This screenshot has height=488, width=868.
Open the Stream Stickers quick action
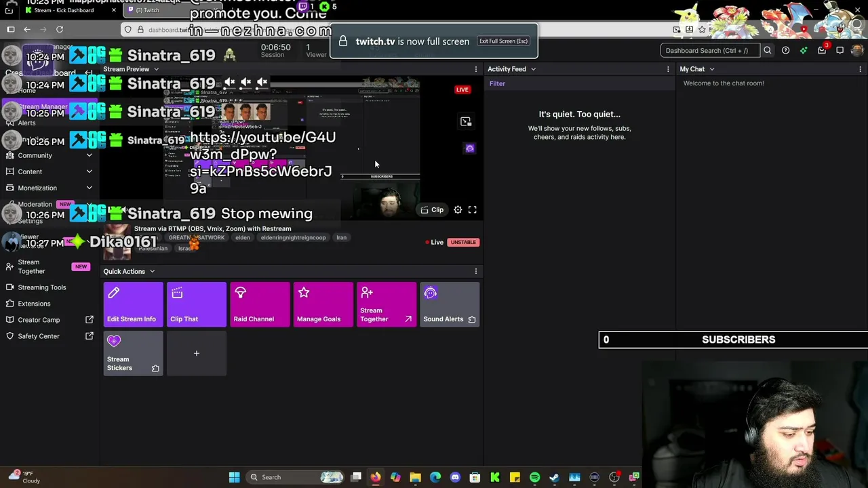[x=133, y=353]
